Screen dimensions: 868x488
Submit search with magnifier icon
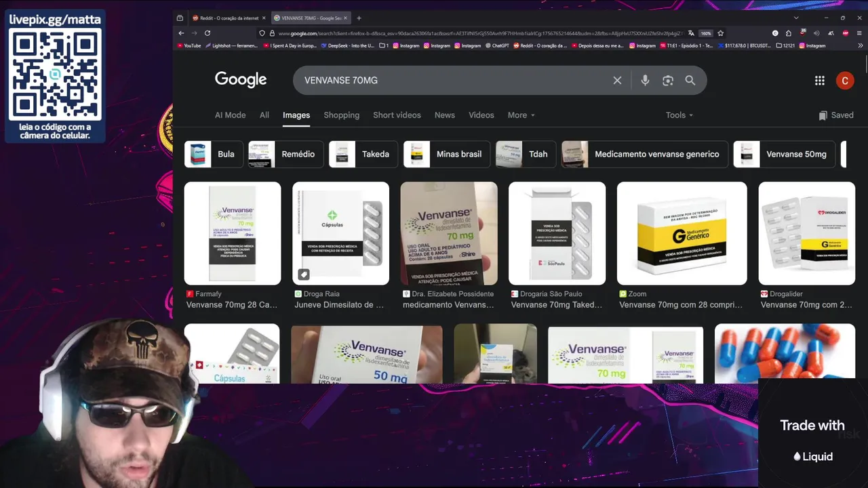690,80
